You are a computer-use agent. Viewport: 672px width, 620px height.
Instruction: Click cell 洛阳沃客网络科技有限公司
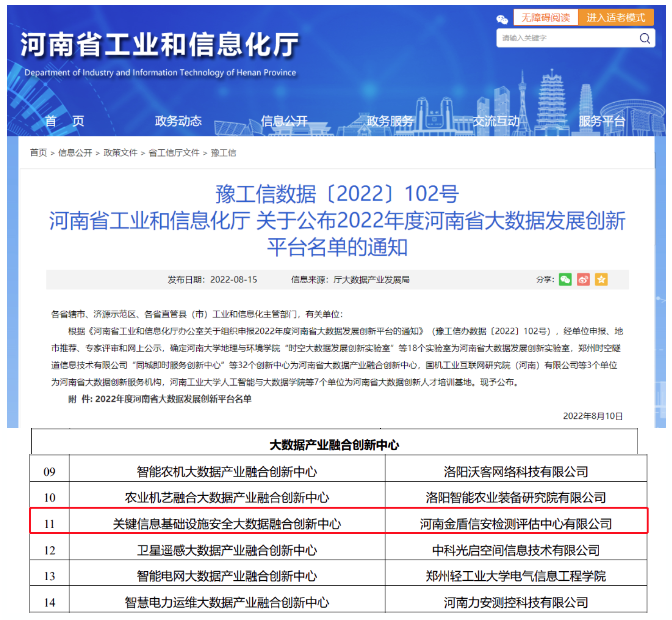pos(516,472)
